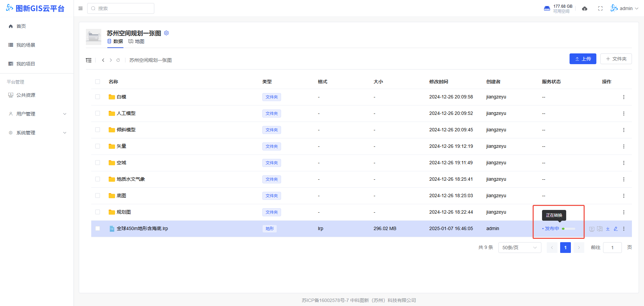The width and height of the screenshot is (644, 306).
Task: Open the 50条/页 page size dropdown
Action: point(520,248)
